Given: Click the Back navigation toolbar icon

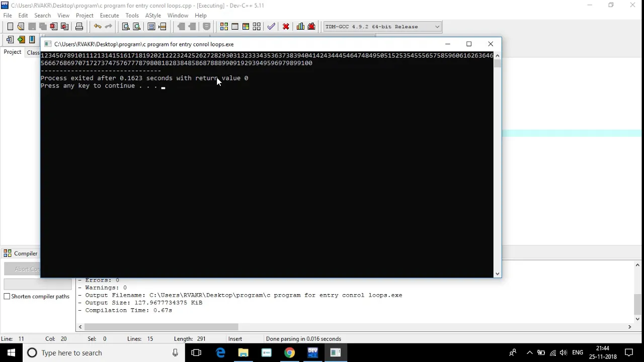Looking at the screenshot, I should coord(181,27).
